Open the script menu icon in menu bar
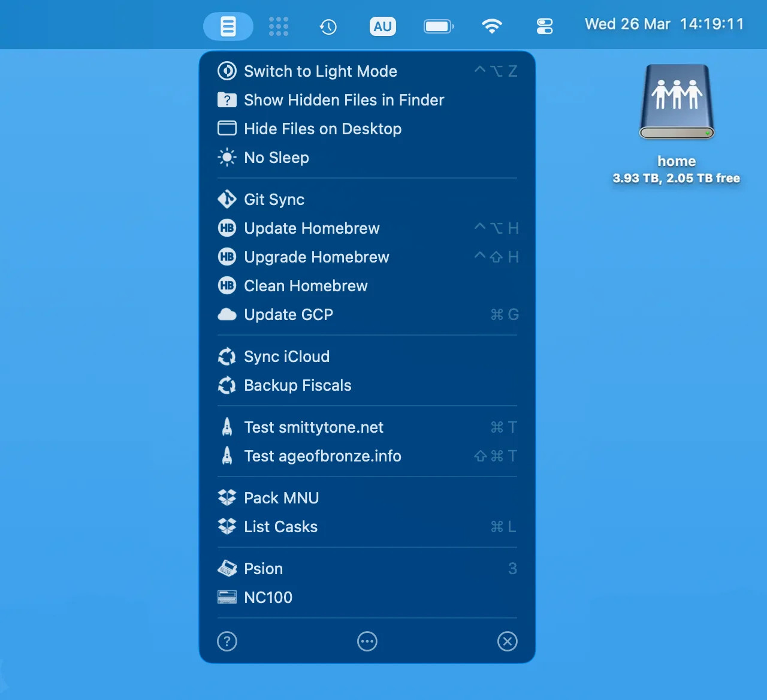767x700 pixels. tap(228, 26)
